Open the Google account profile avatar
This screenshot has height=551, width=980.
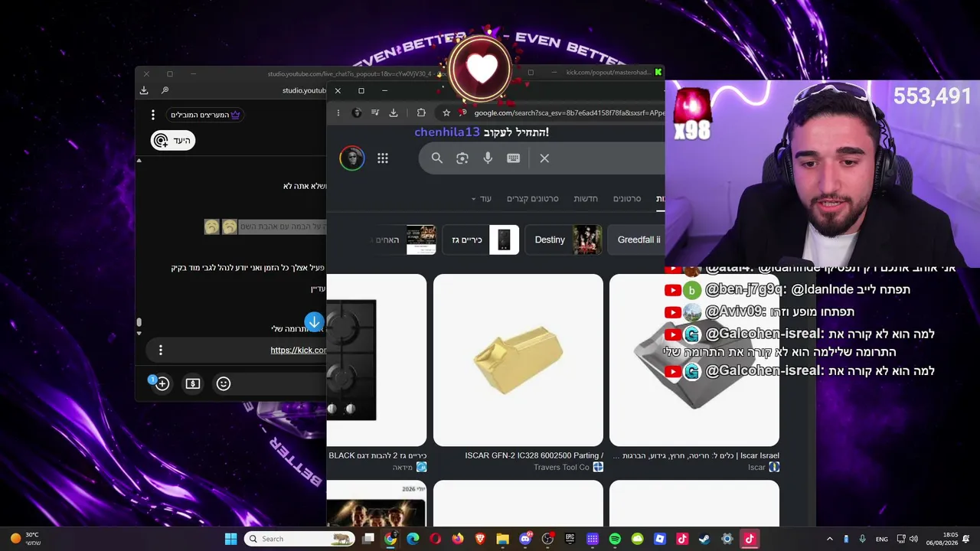[x=352, y=158]
